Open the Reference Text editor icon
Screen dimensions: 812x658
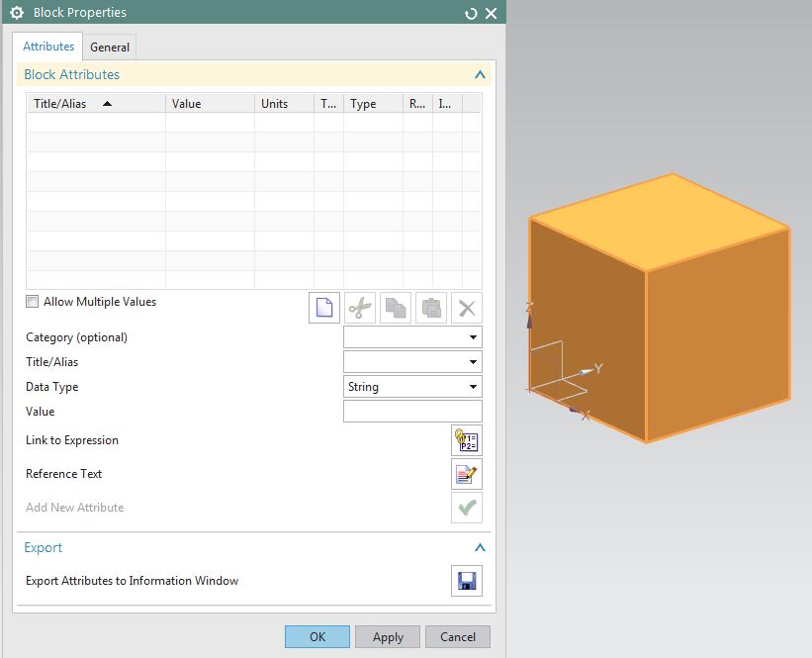467,474
